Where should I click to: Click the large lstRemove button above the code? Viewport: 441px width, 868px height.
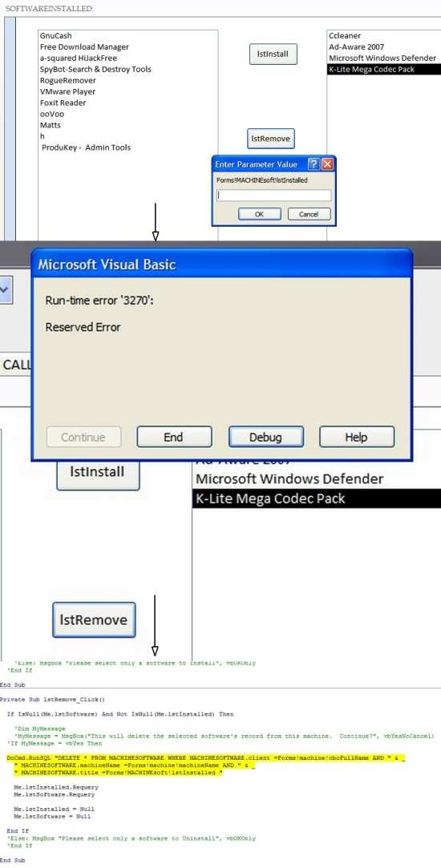click(x=94, y=620)
